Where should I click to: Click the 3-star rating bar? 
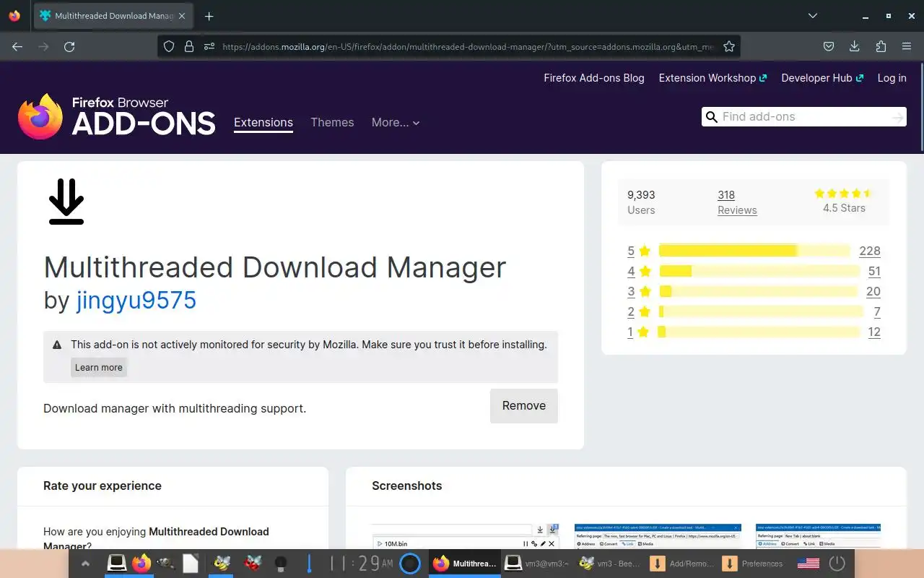point(759,291)
